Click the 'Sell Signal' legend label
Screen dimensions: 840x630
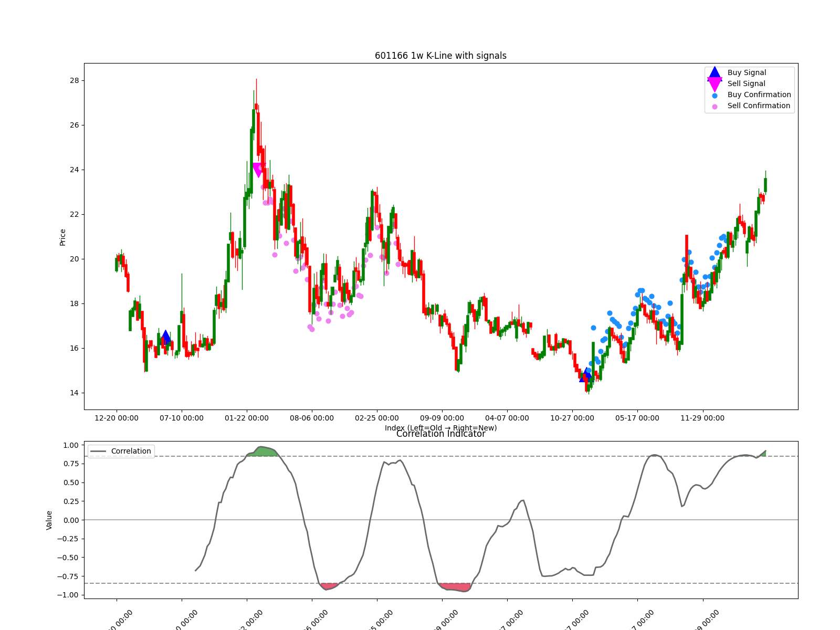click(x=746, y=83)
